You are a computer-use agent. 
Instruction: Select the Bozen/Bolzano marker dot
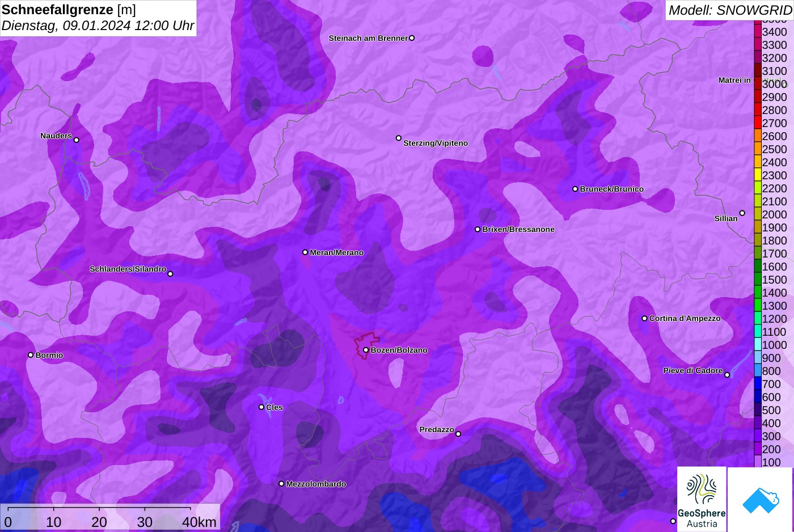366,350
